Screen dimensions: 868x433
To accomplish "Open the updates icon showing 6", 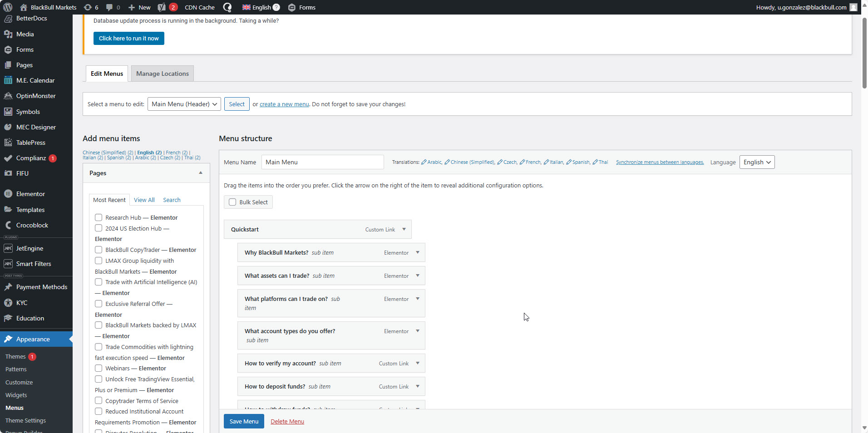I will pyautogui.click(x=88, y=7).
